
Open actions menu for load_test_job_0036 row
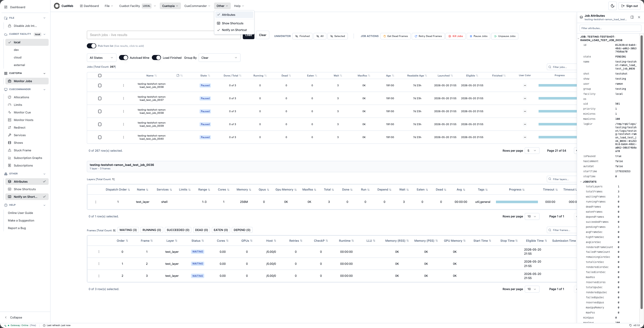(123, 85)
